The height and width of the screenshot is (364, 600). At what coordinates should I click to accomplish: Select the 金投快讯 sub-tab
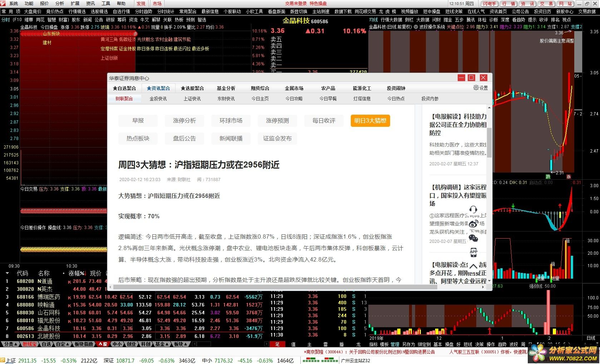158,99
